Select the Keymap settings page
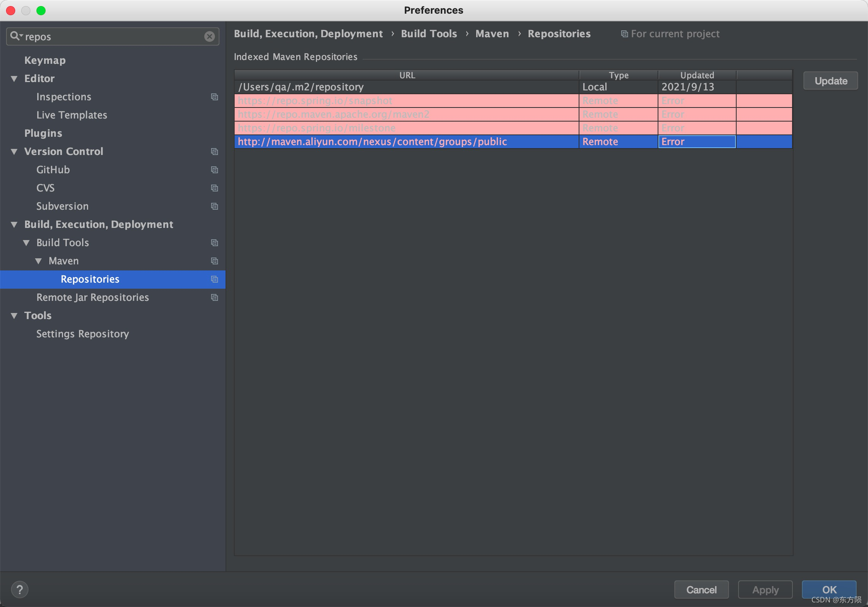 (x=45, y=60)
